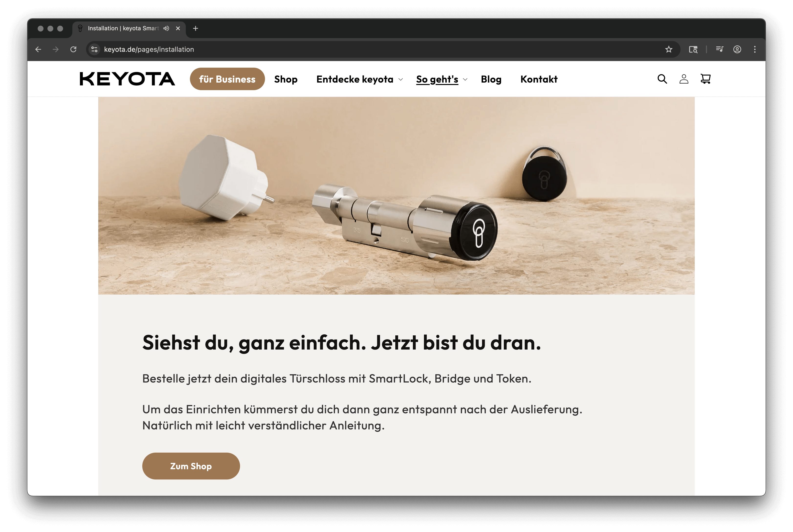The image size is (793, 532).
Task: Open the Chrome three-dot menu
Action: click(755, 50)
